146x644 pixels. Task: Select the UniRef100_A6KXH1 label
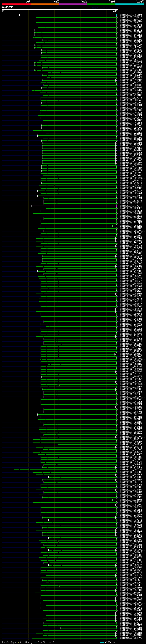(x=131, y=213)
